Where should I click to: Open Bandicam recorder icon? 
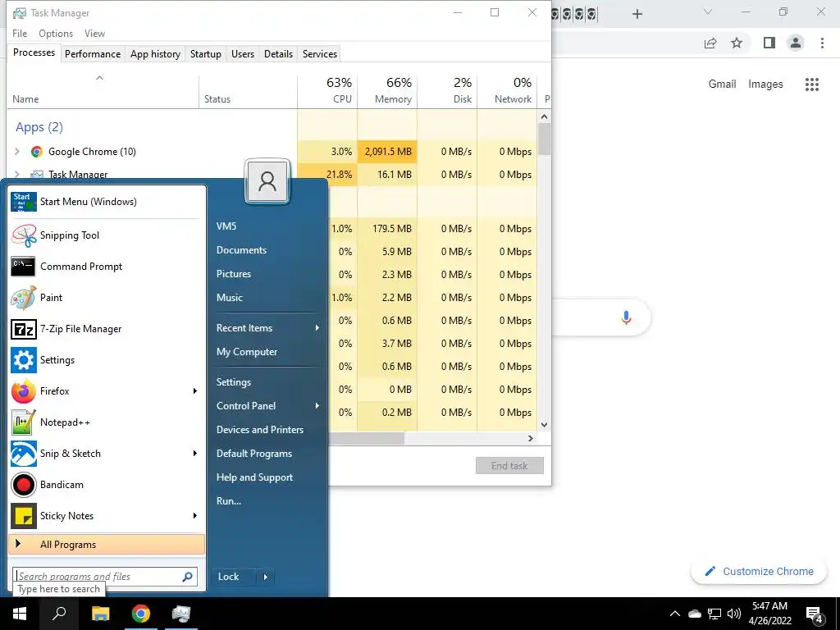(24, 484)
